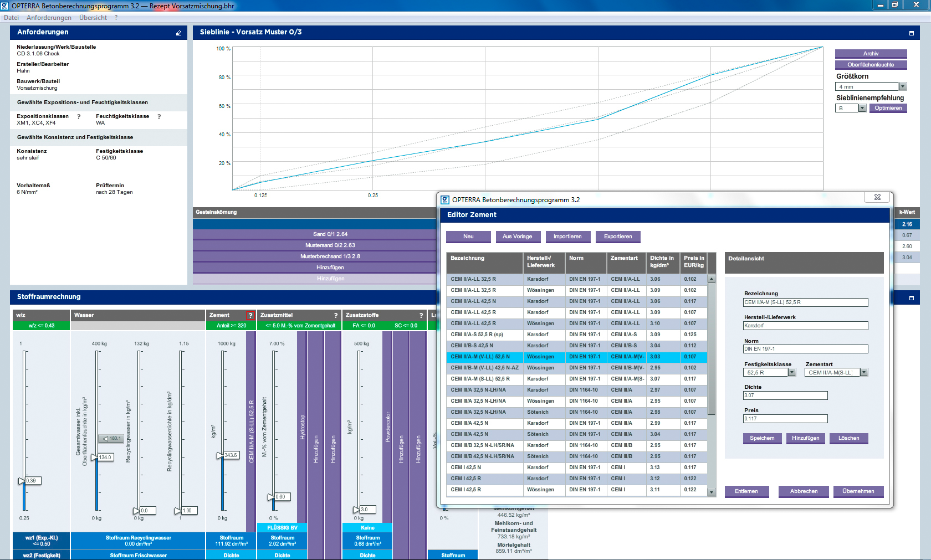Click the Entfernen button
931x560 pixels.
tap(746, 491)
